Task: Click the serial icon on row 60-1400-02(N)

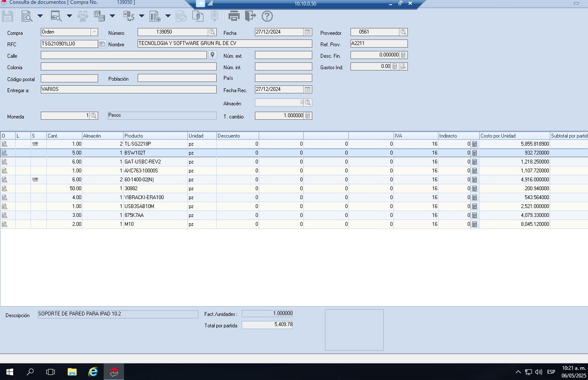Action: click(35, 180)
